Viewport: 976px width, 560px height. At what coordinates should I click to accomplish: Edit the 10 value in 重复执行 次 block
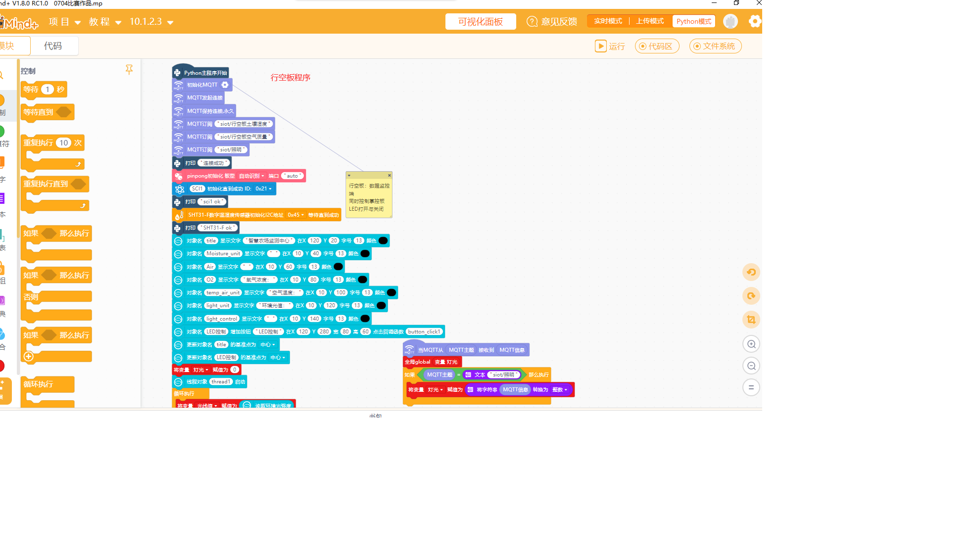point(64,143)
